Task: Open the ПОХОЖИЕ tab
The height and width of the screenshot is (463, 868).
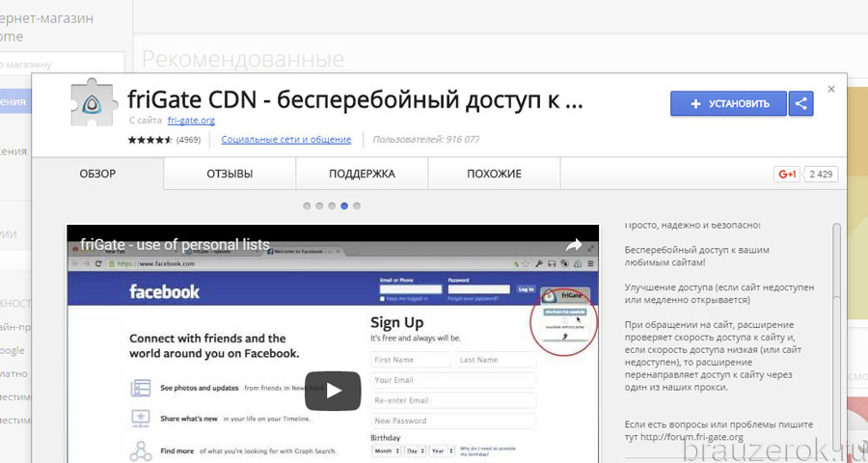Action: coord(495,174)
